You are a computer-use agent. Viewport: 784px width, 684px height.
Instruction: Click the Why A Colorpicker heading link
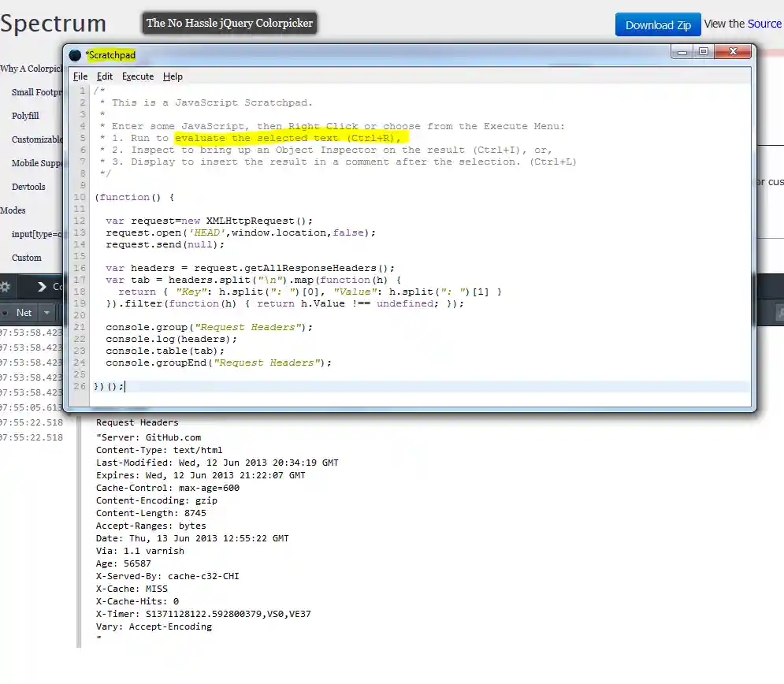(x=32, y=69)
